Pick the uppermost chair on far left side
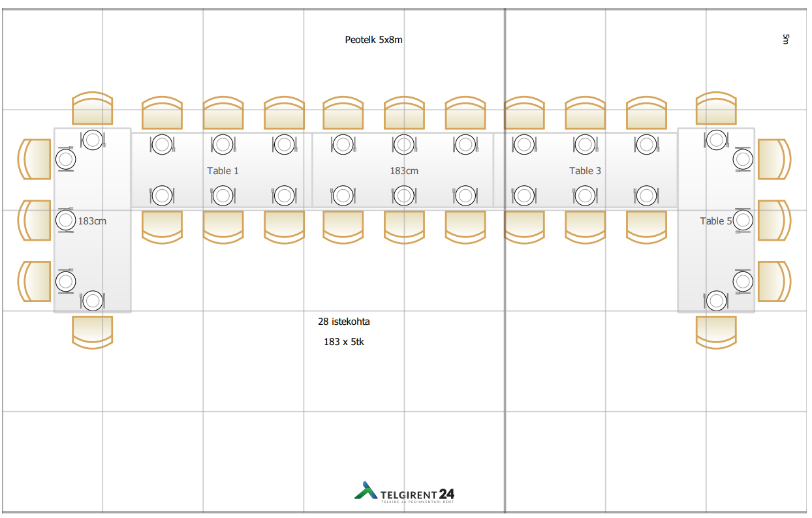The height and width of the screenshot is (518, 812). tap(35, 159)
